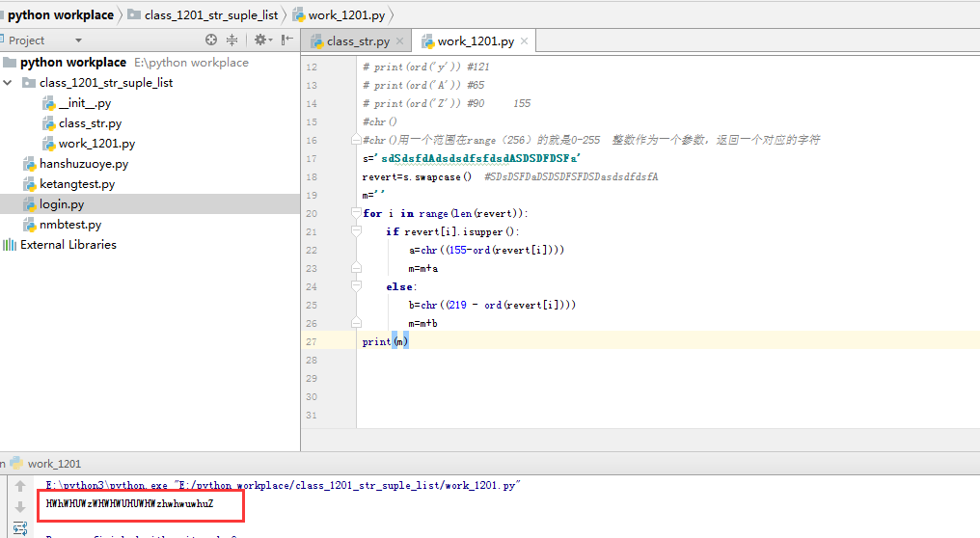This screenshot has width=980, height=538.
Task: Click class_1201_str_suple_list in the breadcrumb
Action: pos(210,14)
